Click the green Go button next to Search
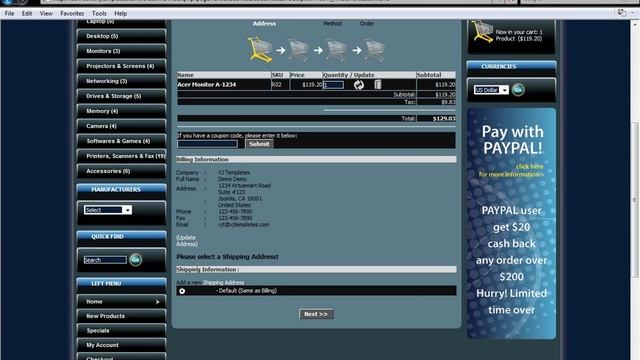This screenshot has height=360, width=640. (136, 260)
